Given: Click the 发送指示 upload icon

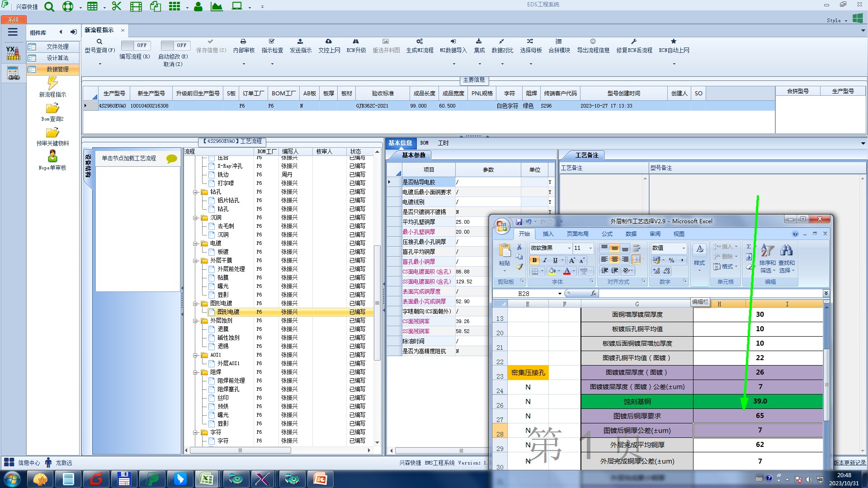Looking at the screenshot, I should [300, 42].
